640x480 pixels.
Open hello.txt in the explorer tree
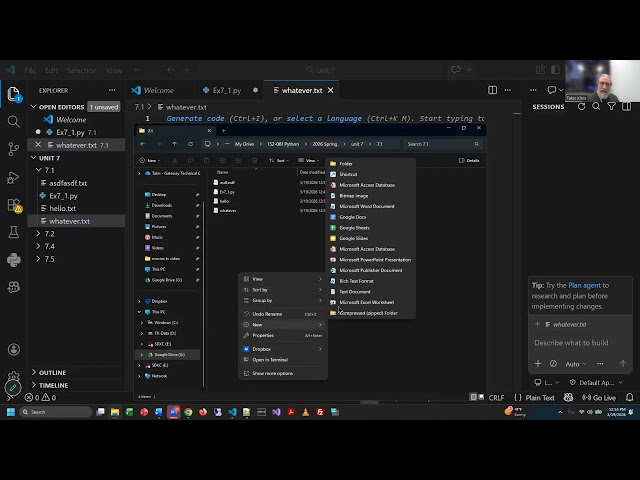[62, 209]
